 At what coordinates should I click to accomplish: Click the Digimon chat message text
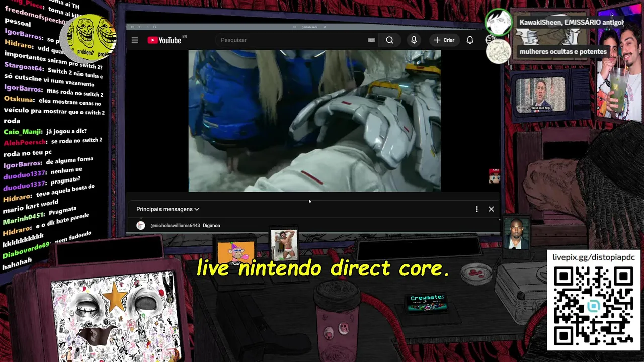(x=211, y=226)
